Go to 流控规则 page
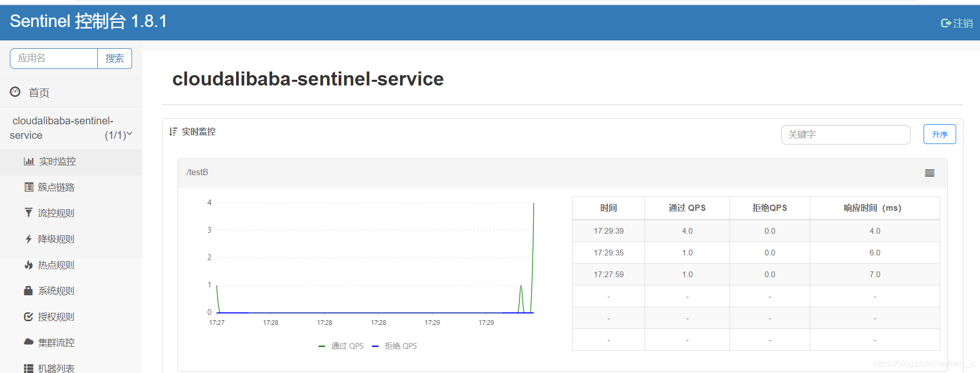Screen dimensions: 980x373 coord(56,213)
